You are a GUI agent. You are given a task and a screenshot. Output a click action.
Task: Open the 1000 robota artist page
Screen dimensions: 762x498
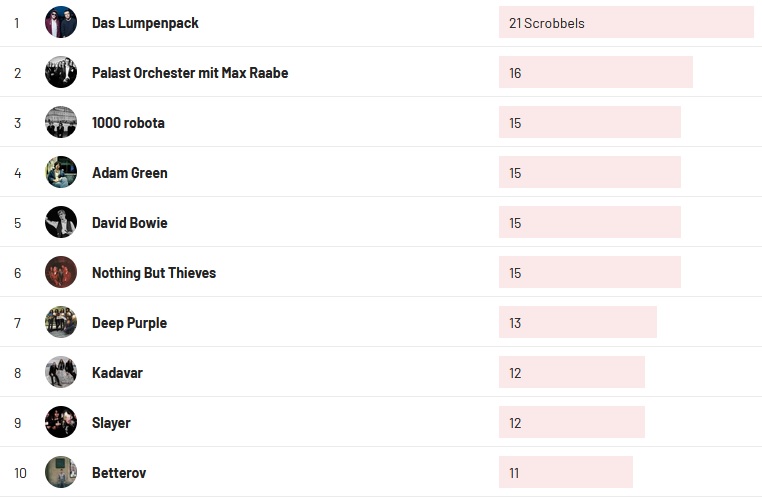(x=128, y=123)
